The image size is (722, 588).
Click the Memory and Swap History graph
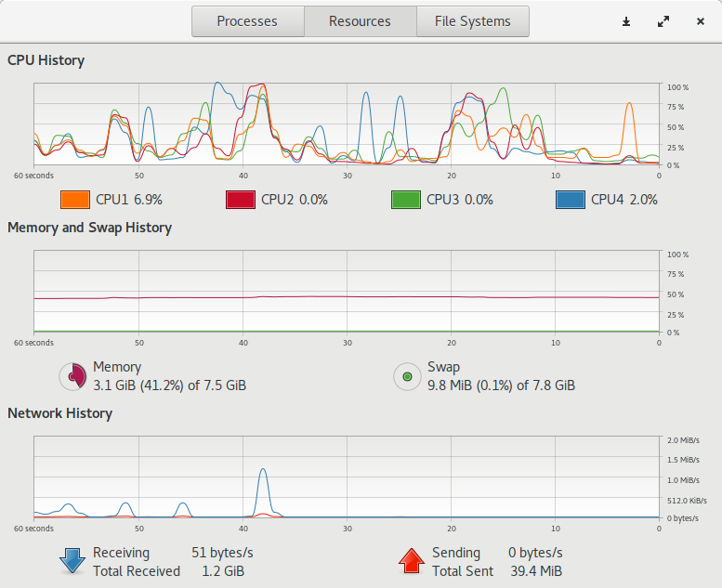click(x=347, y=291)
